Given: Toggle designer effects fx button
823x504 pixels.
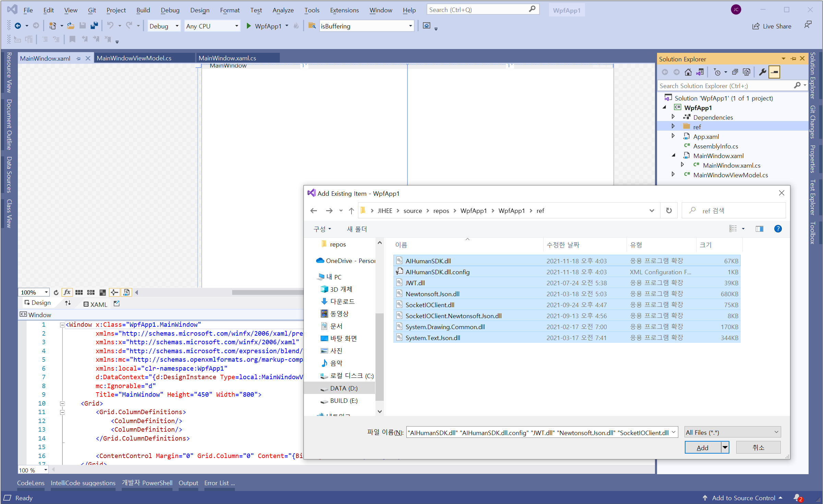Looking at the screenshot, I should pyautogui.click(x=67, y=292).
